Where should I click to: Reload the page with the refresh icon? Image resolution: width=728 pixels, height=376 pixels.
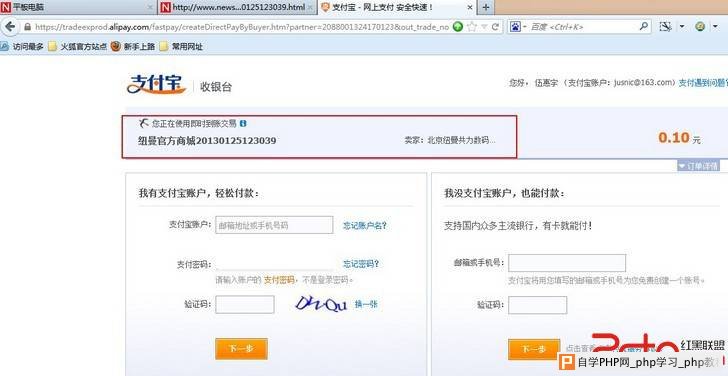(x=495, y=27)
